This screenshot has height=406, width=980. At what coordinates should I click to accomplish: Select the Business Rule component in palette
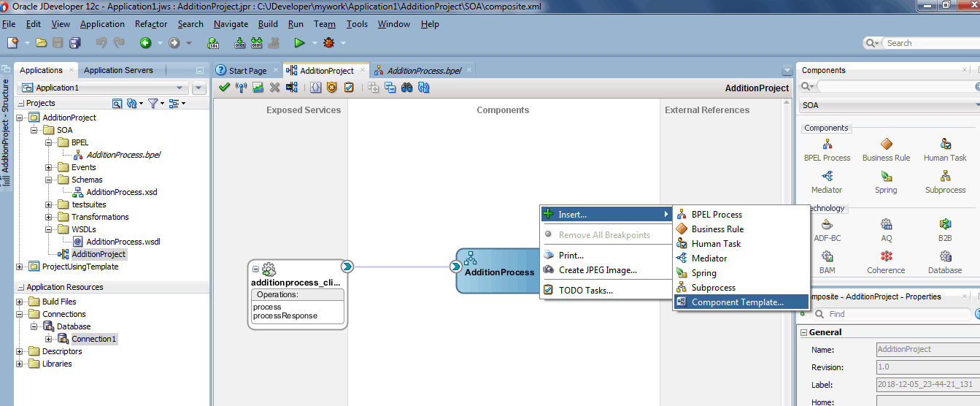[886, 150]
